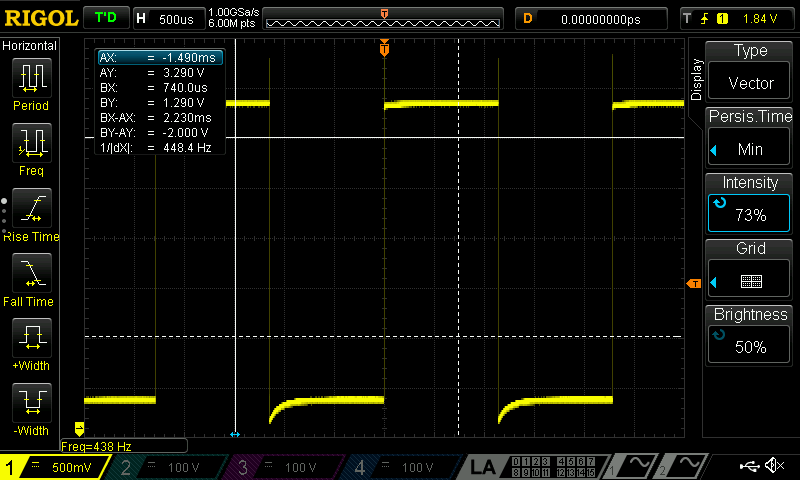Select the Display menu tab
Viewport: 800px width, 480px height.
pyautogui.click(x=696, y=79)
